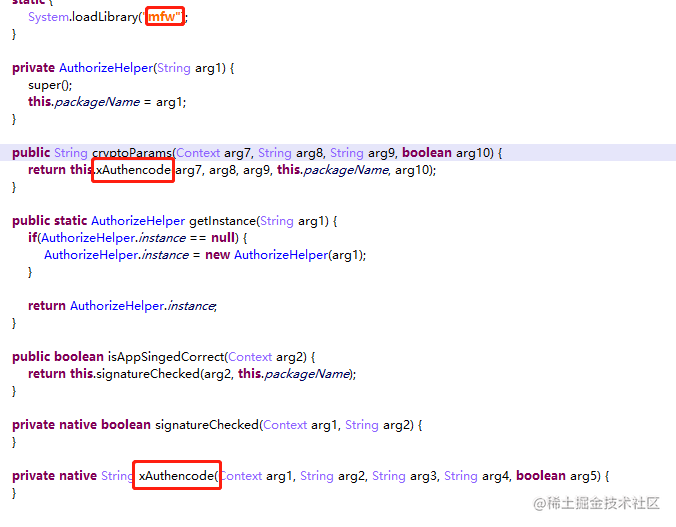
Task: Click return AuthorizeHelper.instance line
Action: pos(122,306)
